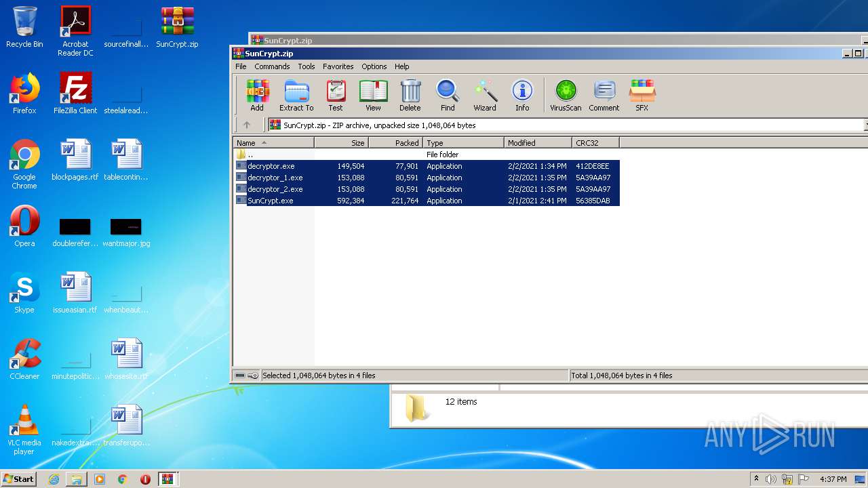Select the SunCrypt.exe file row
868x488 pixels.
pyautogui.click(x=427, y=201)
